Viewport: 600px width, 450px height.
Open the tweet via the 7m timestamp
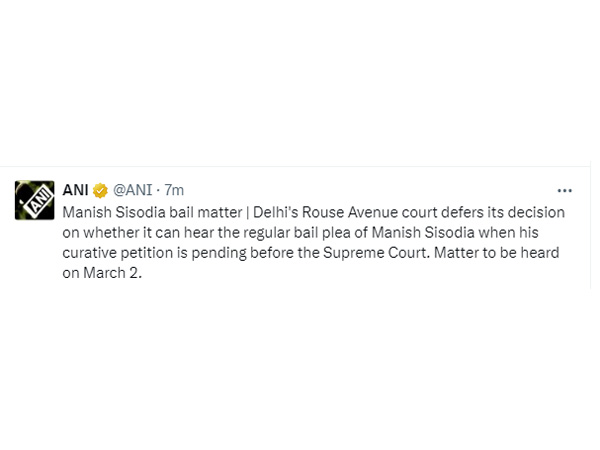[174, 190]
